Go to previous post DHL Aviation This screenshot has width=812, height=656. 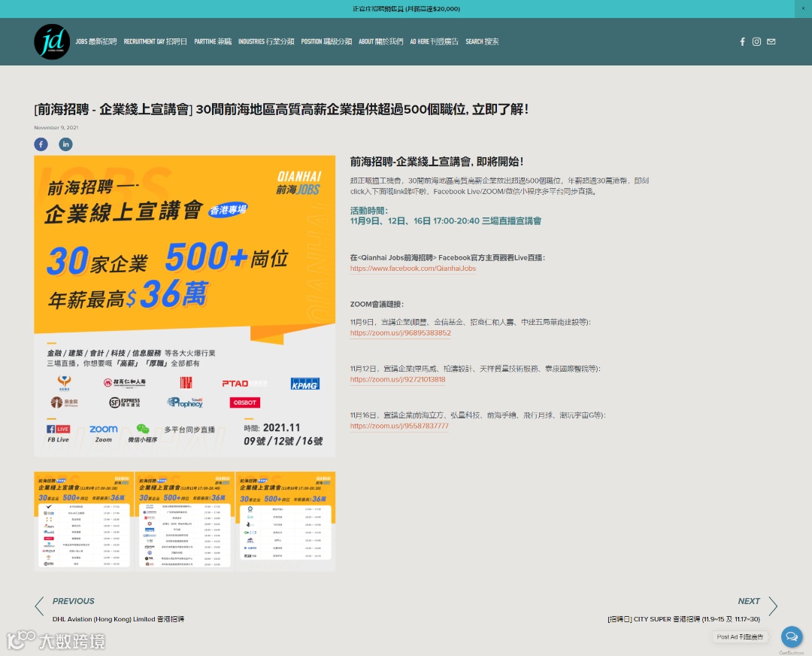(x=118, y=619)
